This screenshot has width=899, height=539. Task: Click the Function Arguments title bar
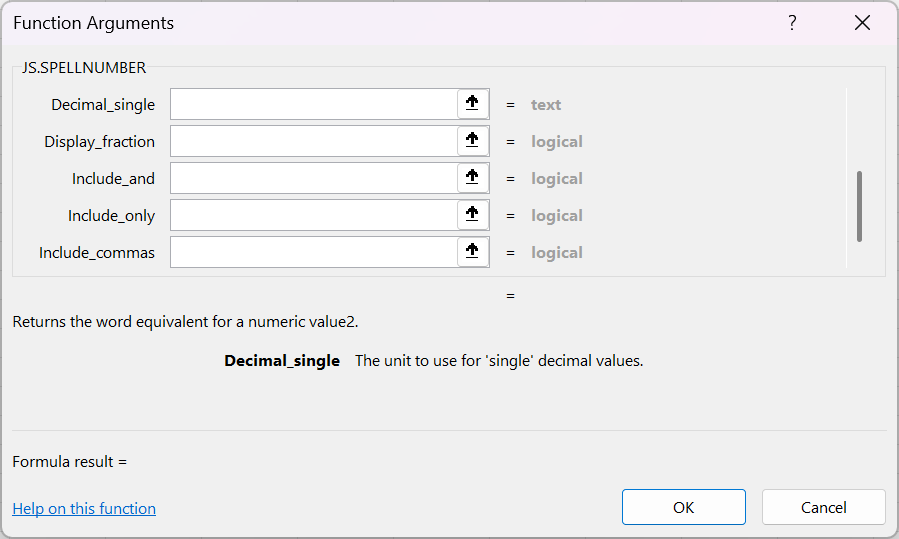[400, 23]
